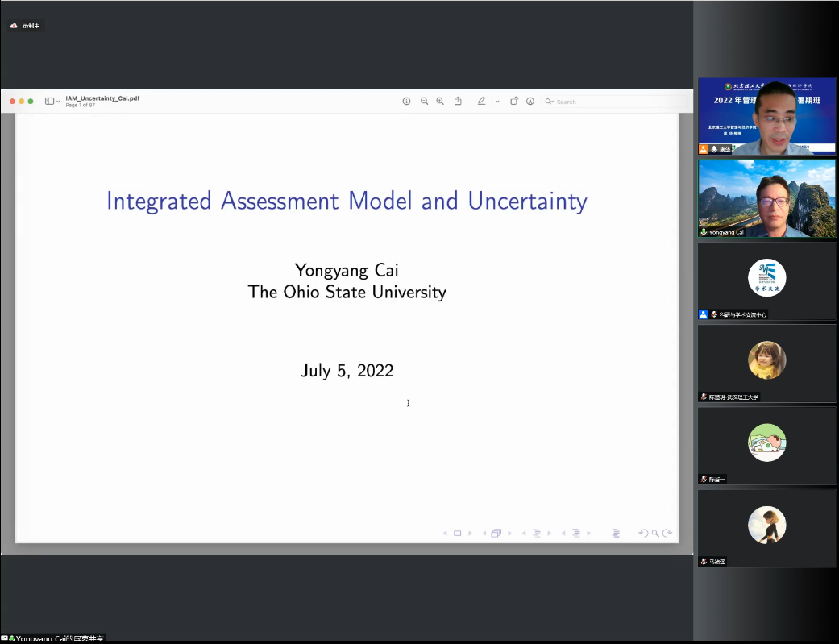Open the highlight pen style dropdown arrow
Image resolution: width=839 pixels, height=644 pixels.
(497, 102)
